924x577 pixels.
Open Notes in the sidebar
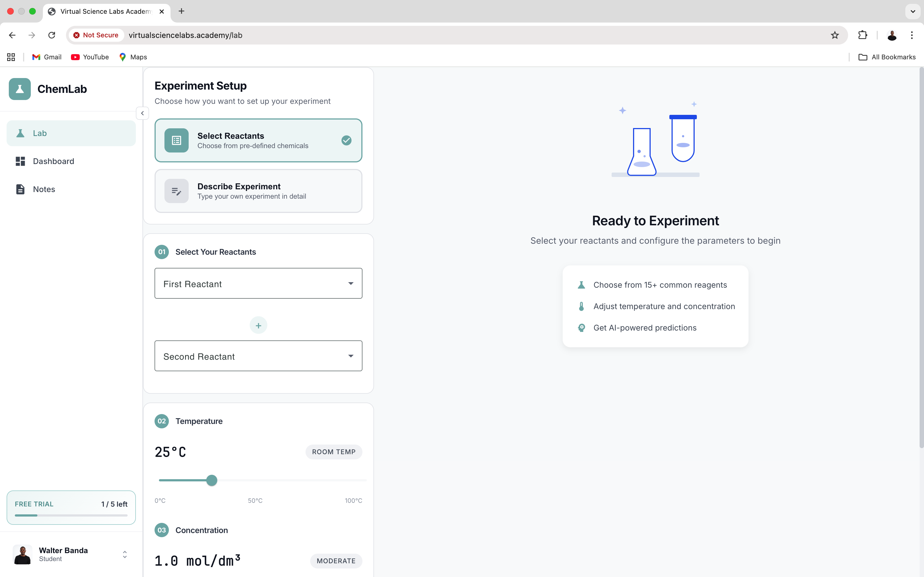point(44,189)
